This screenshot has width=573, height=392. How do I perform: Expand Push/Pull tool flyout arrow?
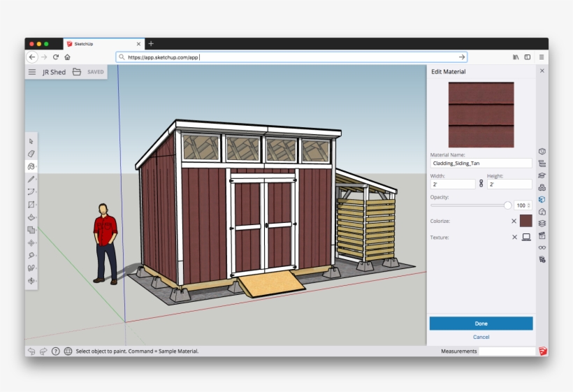coord(36,217)
